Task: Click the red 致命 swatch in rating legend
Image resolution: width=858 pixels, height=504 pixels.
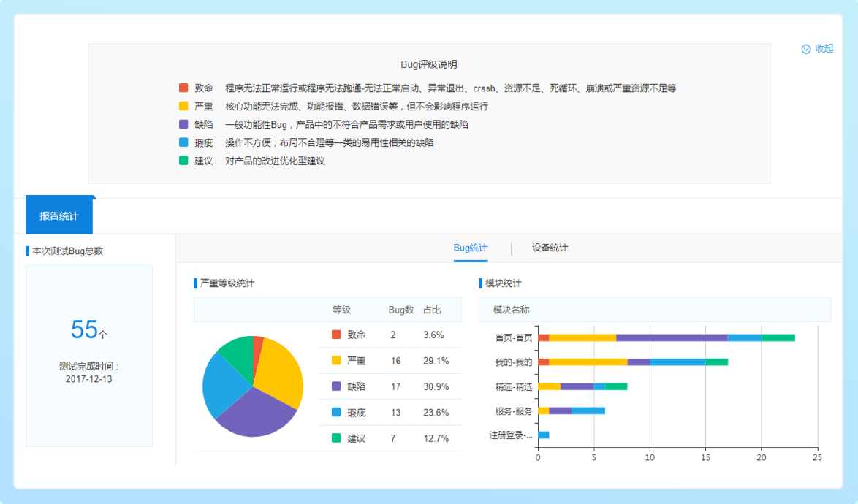Action: point(184,88)
